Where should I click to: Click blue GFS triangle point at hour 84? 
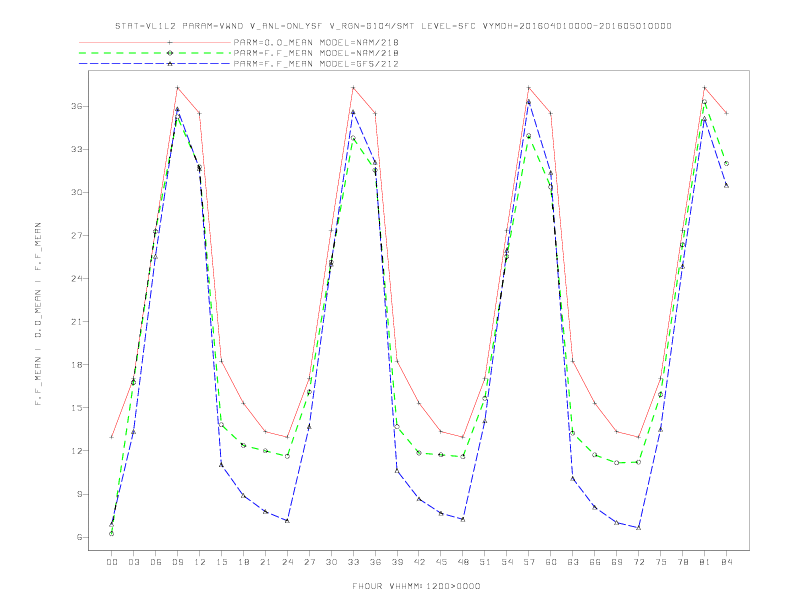point(727,185)
